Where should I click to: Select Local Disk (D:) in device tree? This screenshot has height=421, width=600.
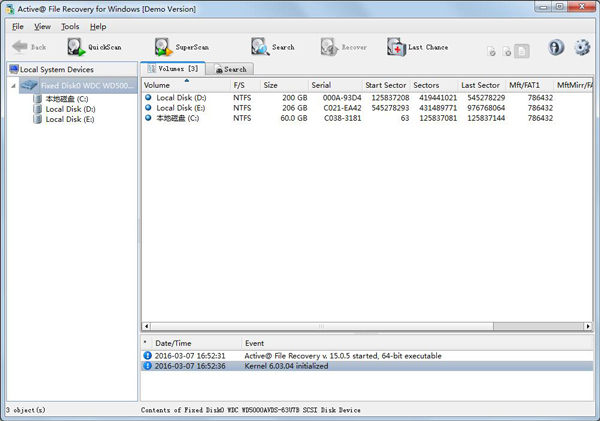point(70,109)
